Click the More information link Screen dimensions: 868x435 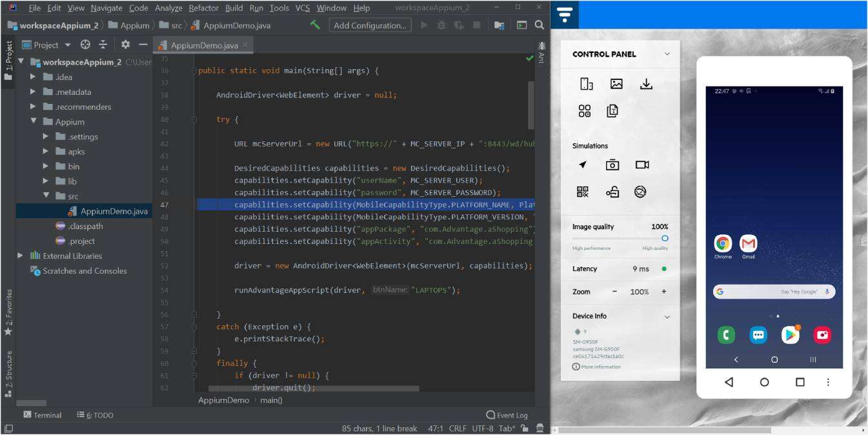point(600,367)
